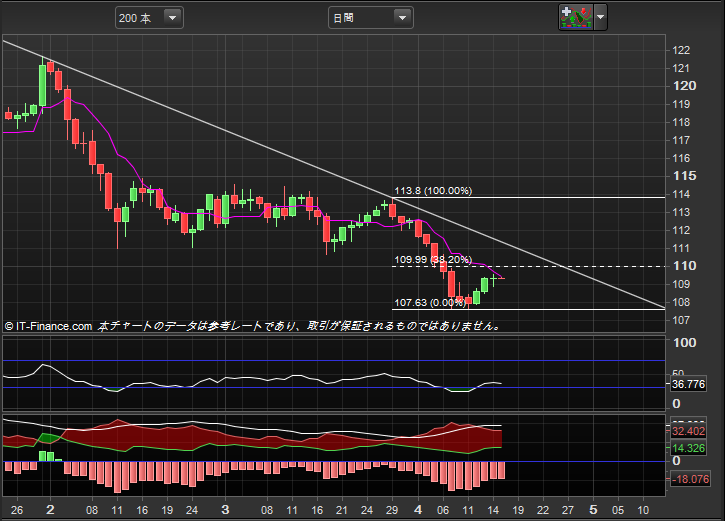Click the -18.076 histogram value label
The image size is (725, 521).
[x=689, y=479]
